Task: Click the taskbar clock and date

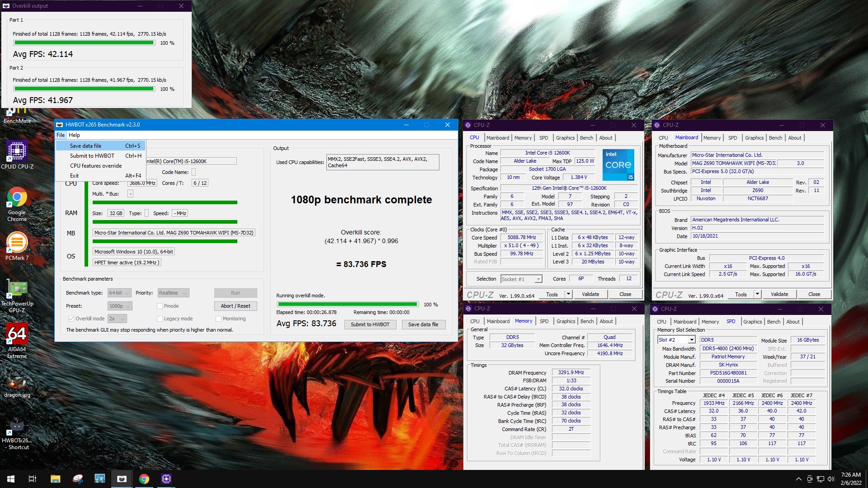Action: click(x=850, y=479)
